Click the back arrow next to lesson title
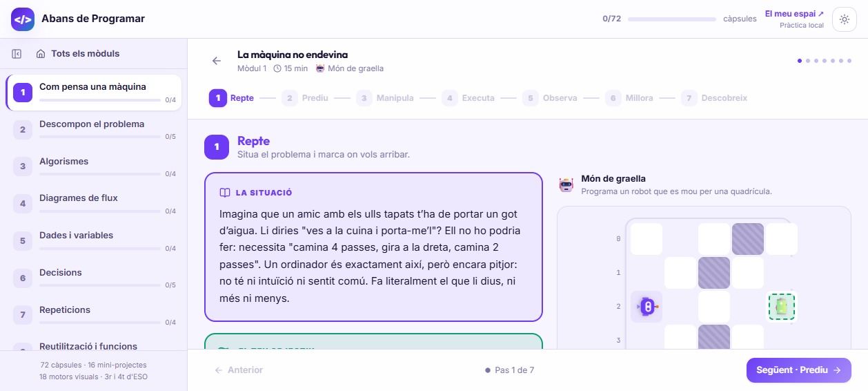This screenshot has height=391, width=868. [x=217, y=61]
